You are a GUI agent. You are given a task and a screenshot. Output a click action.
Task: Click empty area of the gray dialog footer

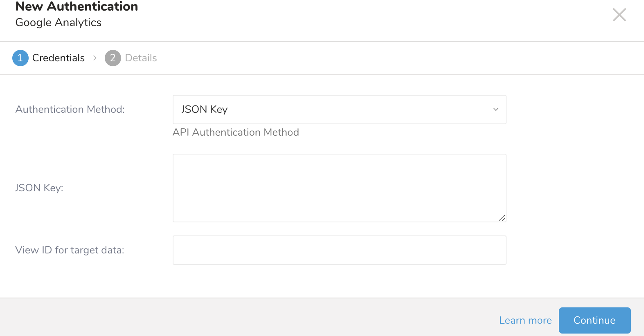pos(245,318)
